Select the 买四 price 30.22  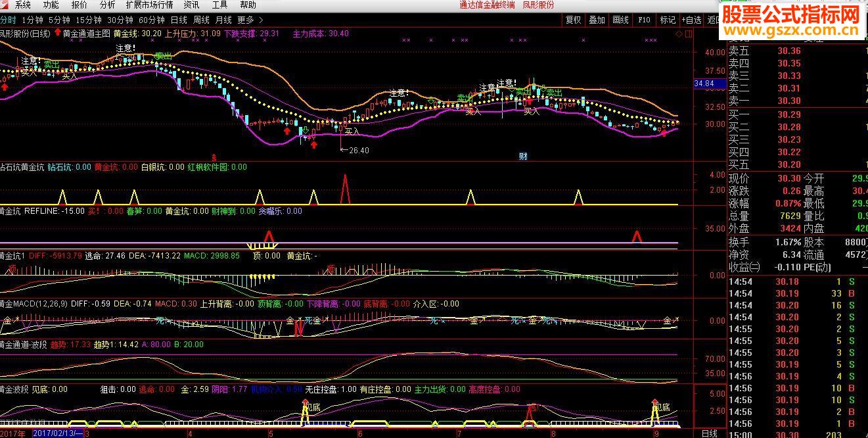(x=789, y=152)
